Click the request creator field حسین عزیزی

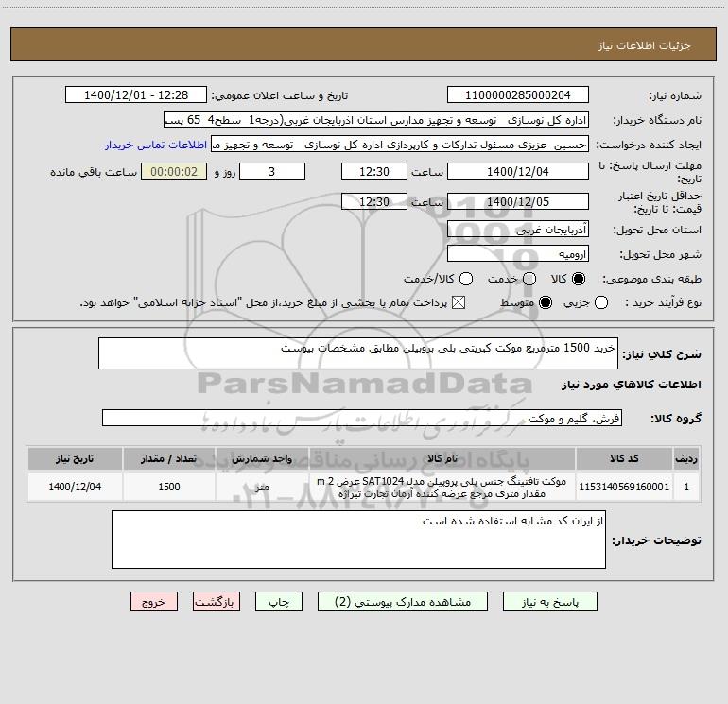tap(400, 144)
